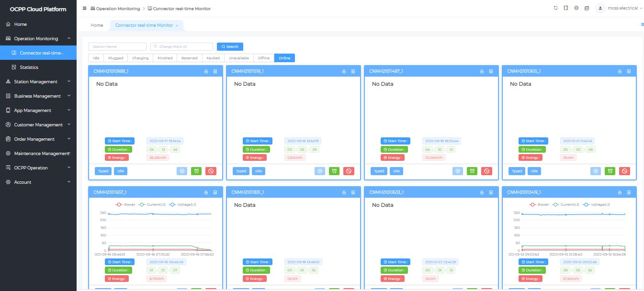
Task: Click green alarm clock icon on CNMH21011519_1 card
Action: (334, 171)
